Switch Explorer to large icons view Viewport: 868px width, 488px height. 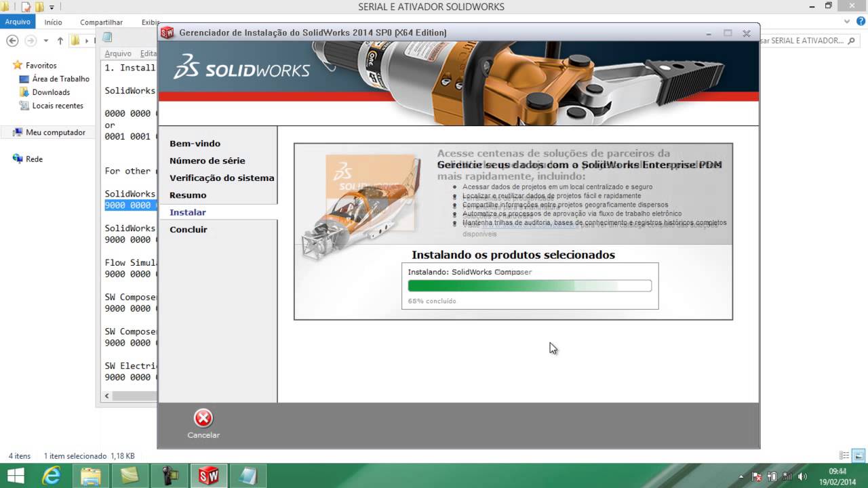coord(859,456)
